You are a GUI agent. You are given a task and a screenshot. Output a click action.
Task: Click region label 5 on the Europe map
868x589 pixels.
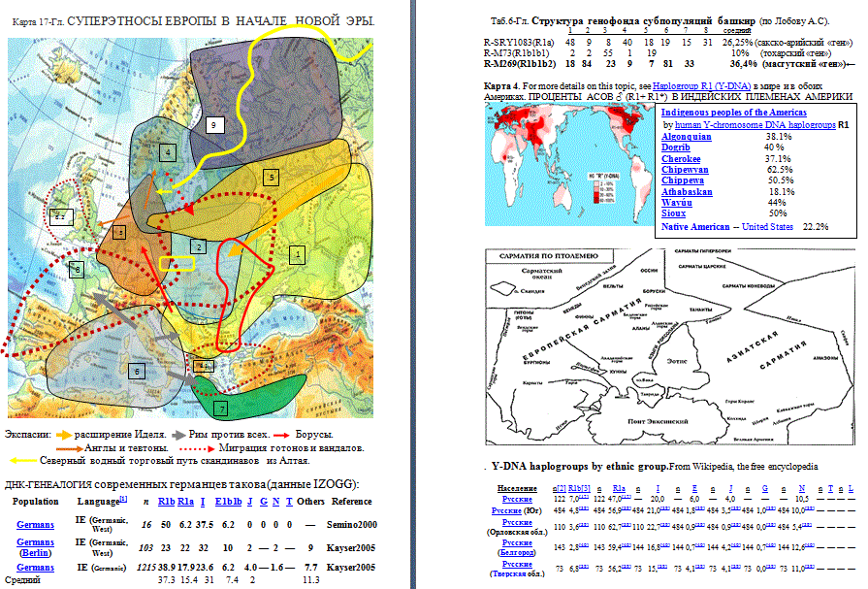(x=272, y=178)
